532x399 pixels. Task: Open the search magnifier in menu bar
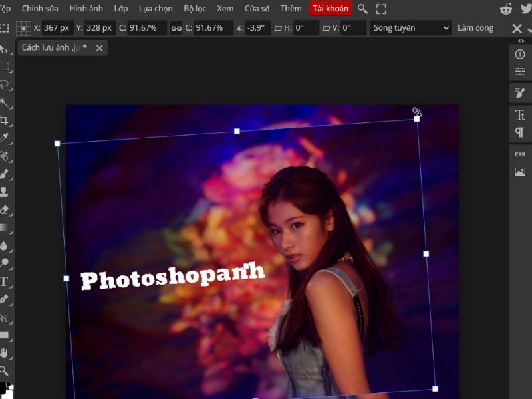(x=362, y=9)
